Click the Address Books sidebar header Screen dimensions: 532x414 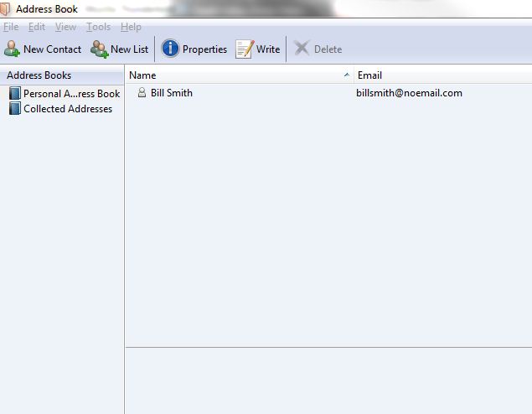tap(39, 75)
